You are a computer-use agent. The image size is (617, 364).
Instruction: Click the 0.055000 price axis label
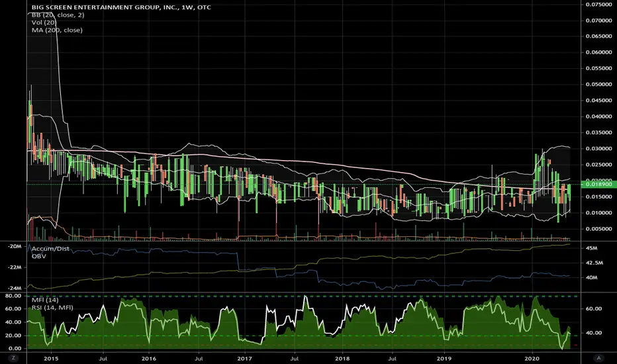click(599, 68)
